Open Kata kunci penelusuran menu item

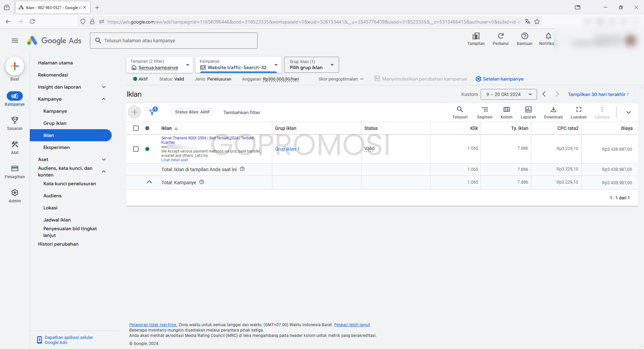point(69,184)
